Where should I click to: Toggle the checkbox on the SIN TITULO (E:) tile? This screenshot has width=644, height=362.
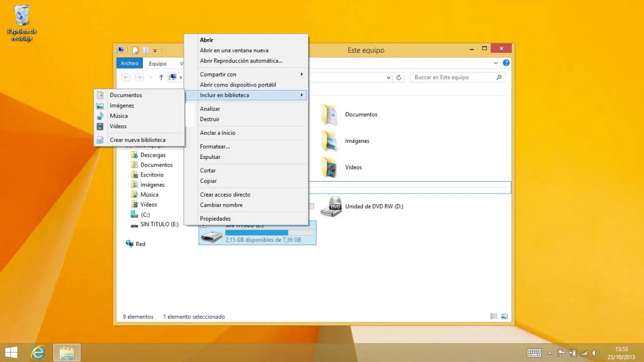tap(203, 226)
